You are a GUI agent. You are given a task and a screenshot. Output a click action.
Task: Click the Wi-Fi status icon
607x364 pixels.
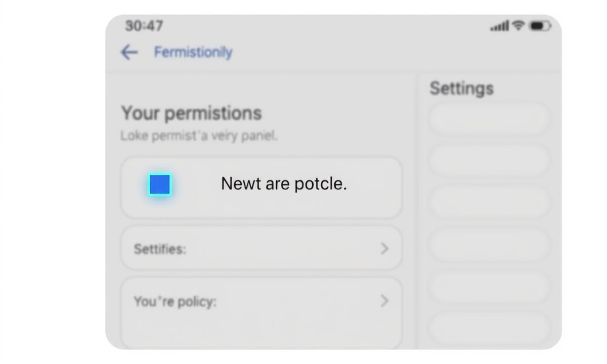[519, 25]
